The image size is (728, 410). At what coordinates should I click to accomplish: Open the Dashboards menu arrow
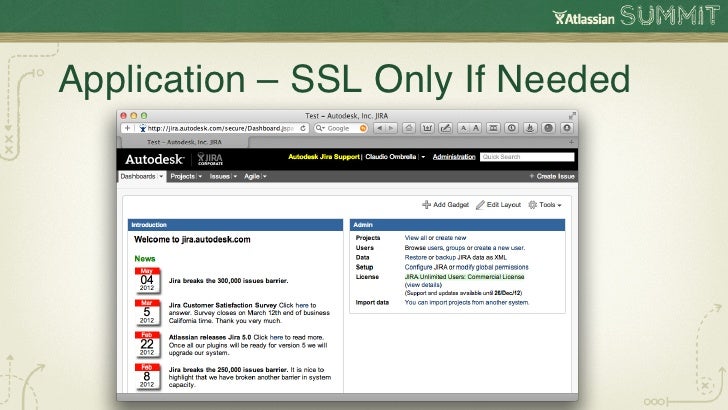161,176
